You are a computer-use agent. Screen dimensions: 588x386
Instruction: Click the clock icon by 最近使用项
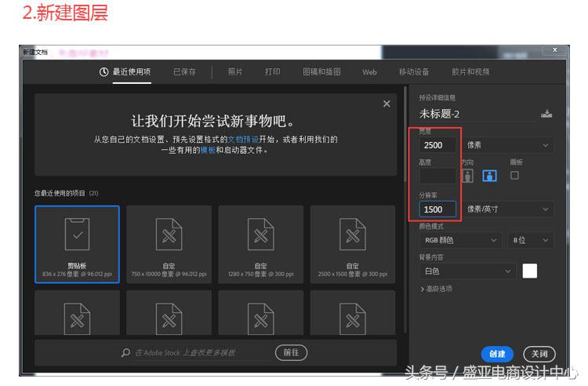[103, 72]
